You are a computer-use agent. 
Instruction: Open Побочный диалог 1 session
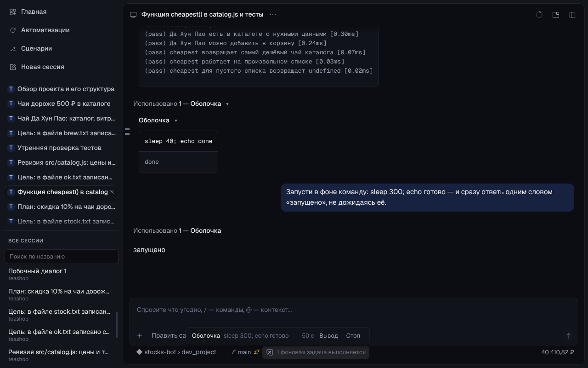pos(60,274)
